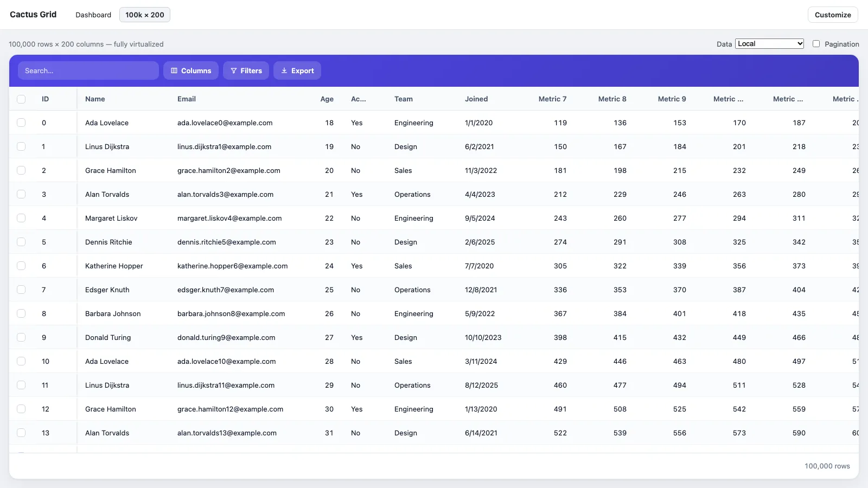The image size is (868, 488).
Task: Enable the Pagination checkbox
Action: [x=816, y=44]
